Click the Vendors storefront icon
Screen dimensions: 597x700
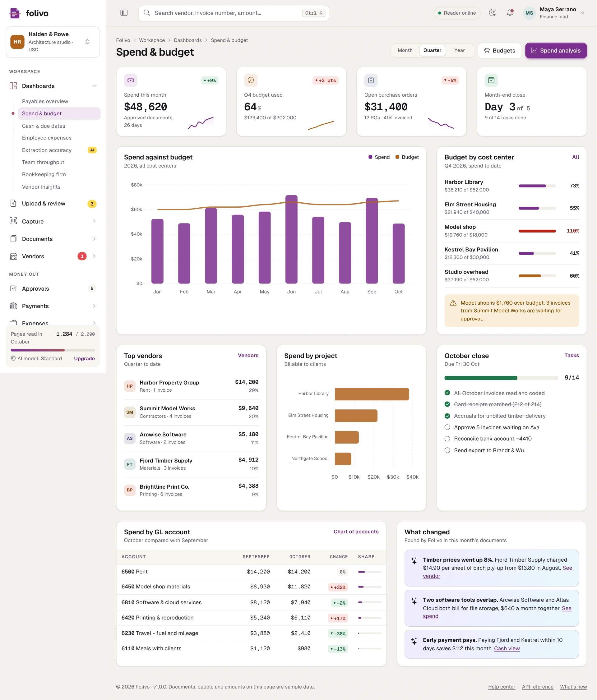(x=13, y=256)
